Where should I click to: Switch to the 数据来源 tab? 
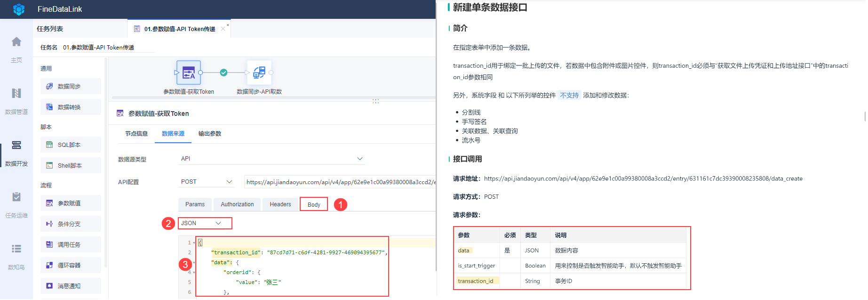[173, 134]
